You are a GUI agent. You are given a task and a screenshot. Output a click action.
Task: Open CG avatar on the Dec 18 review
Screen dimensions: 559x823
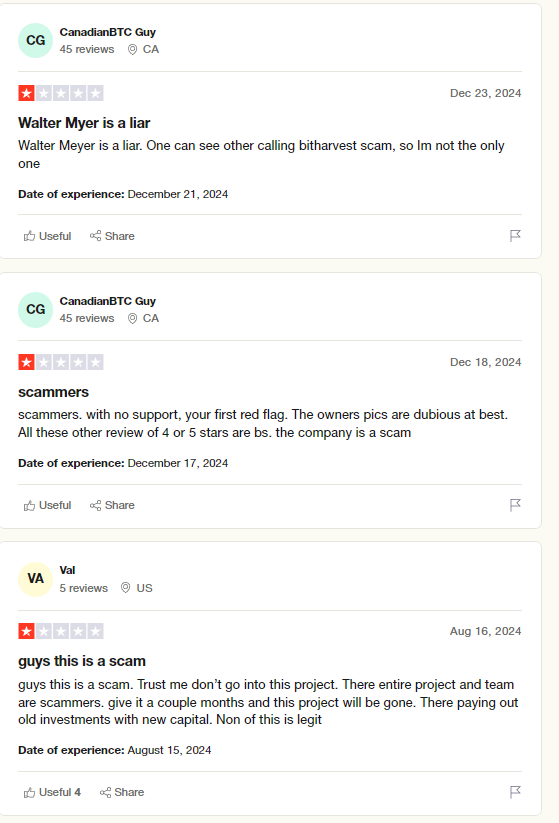pos(35,310)
